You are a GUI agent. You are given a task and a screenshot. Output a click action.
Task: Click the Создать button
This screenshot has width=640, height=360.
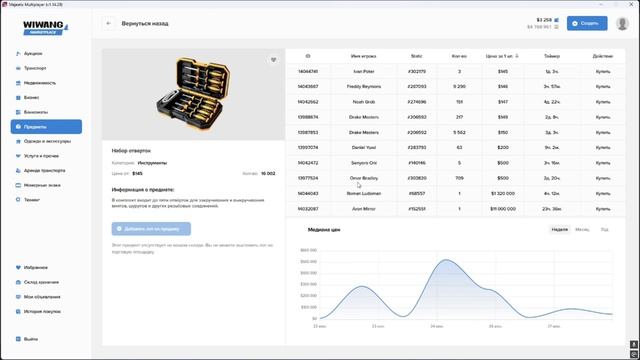coord(587,23)
